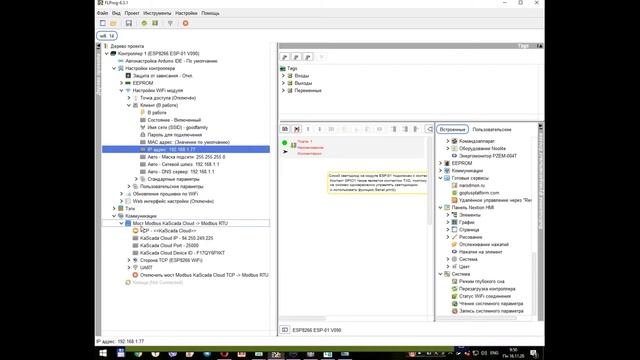The image size is (640, 360).
Task: Click the first Tags panel toolbar icon
Action: point(285,57)
